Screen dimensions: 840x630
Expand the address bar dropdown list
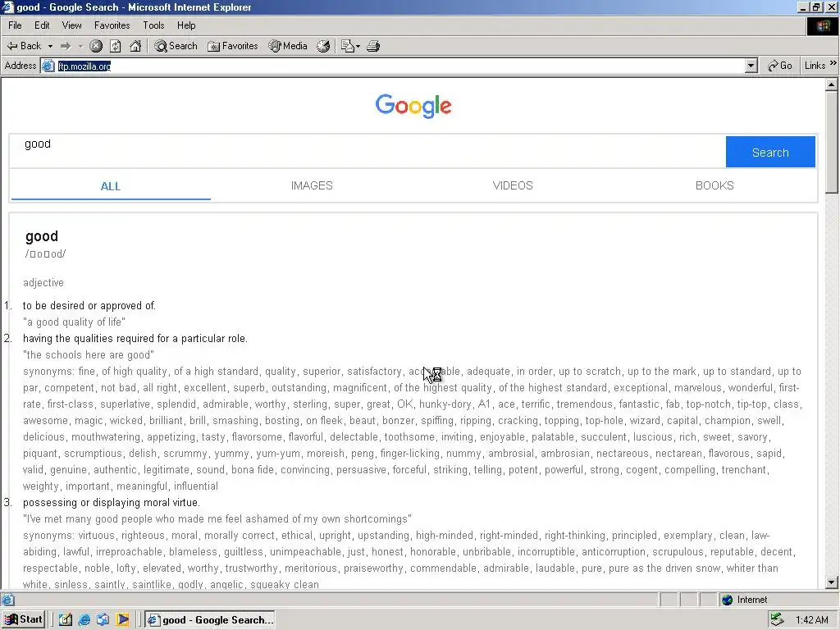[751, 66]
